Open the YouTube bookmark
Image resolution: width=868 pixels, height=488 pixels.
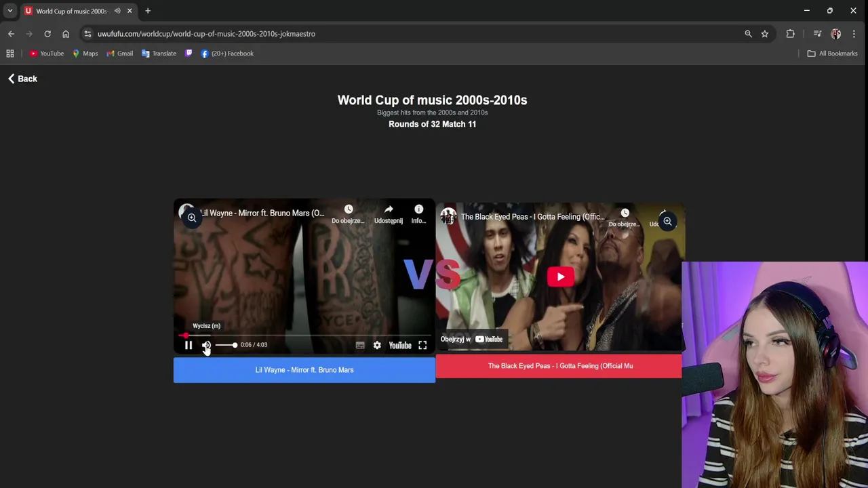click(47, 54)
